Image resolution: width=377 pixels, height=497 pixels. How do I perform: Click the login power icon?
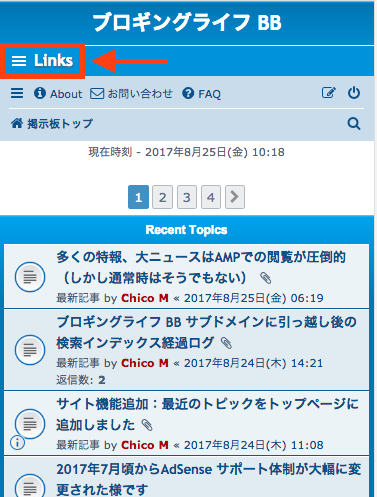(354, 93)
